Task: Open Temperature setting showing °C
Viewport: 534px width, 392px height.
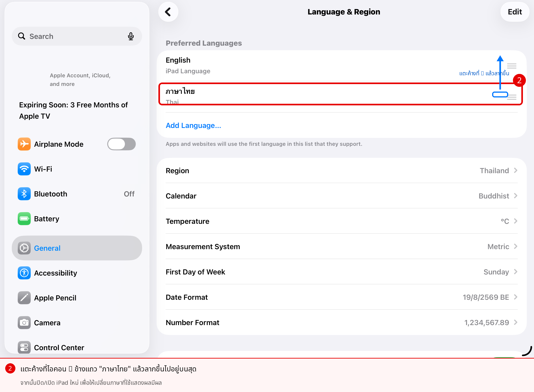Action: pos(341,221)
